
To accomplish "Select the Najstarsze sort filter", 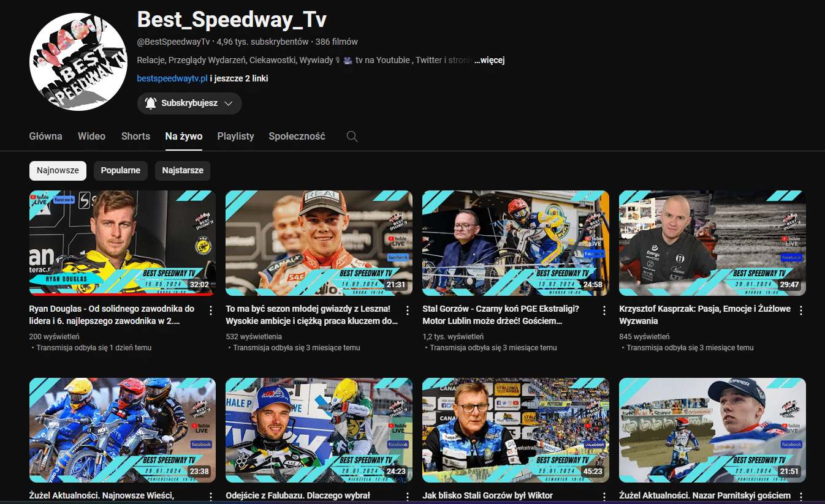I will click(x=182, y=171).
